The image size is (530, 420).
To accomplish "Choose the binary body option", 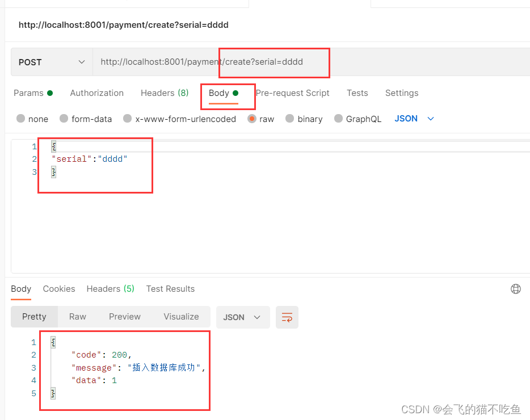I will [289, 119].
